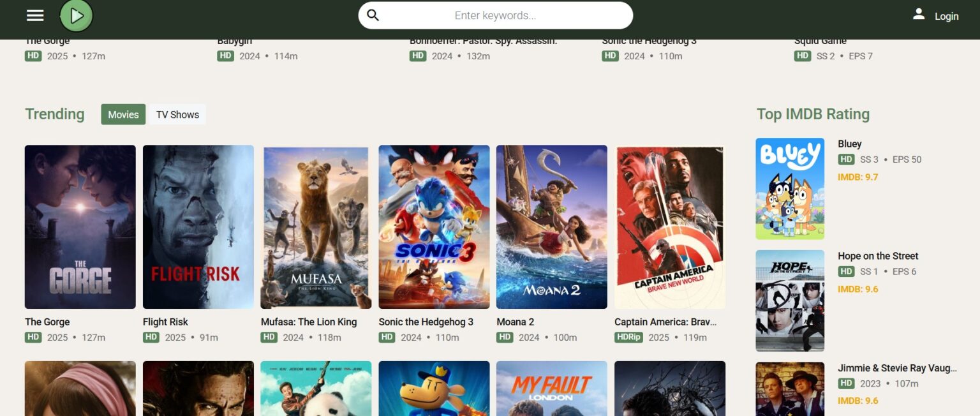Open the Top IMDB Rating section
Image resolution: width=980 pixels, height=416 pixels.
[x=812, y=114]
